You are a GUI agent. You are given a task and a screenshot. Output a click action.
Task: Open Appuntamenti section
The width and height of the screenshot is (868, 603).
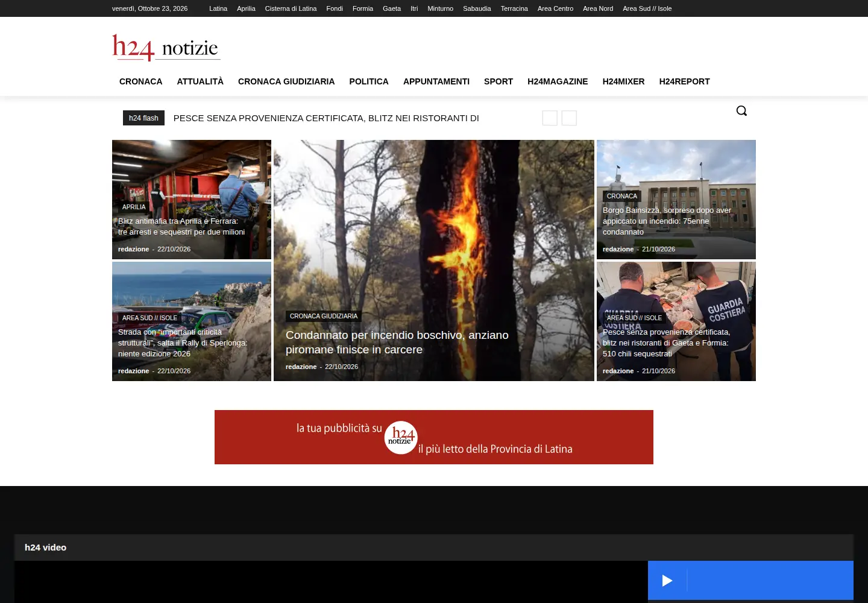click(x=436, y=81)
